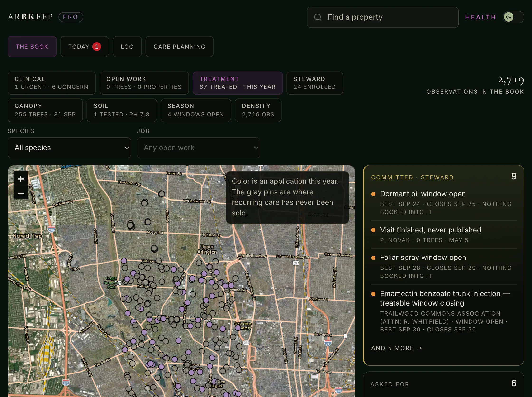Toggle the dark mode moon switch
The image size is (532, 397).
point(513,17)
